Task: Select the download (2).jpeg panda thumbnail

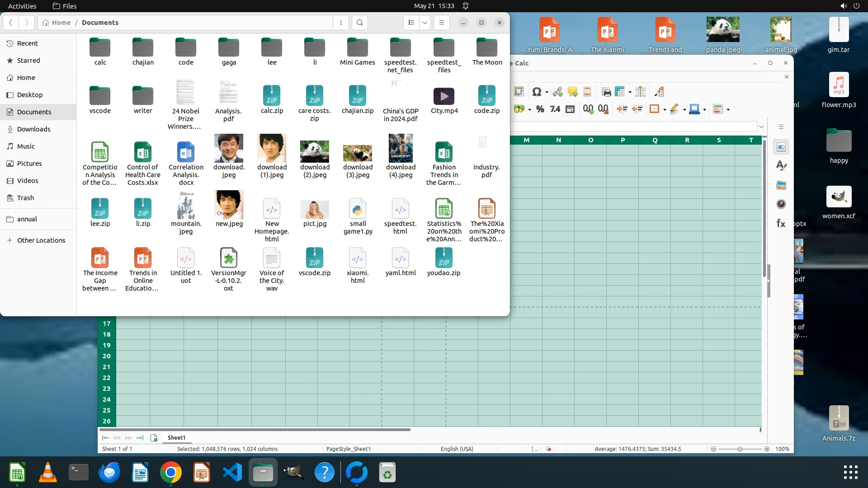Action: [315, 152]
